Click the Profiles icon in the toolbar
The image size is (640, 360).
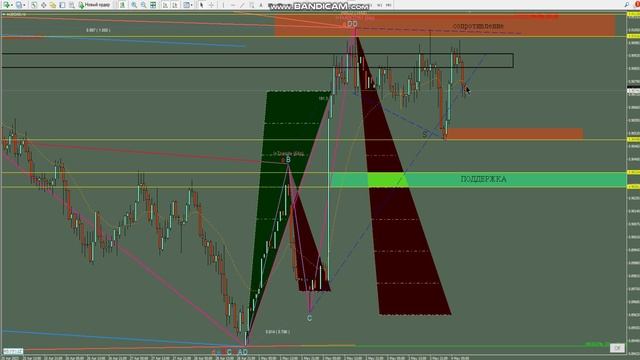click(x=19, y=5)
